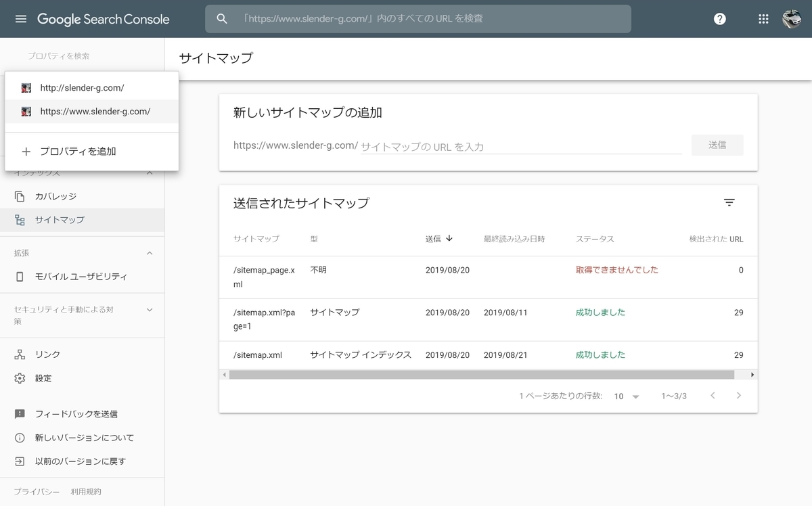Viewport: 812px width, 506px height.
Task: Open the sitemap table filter icon
Action: click(x=729, y=202)
